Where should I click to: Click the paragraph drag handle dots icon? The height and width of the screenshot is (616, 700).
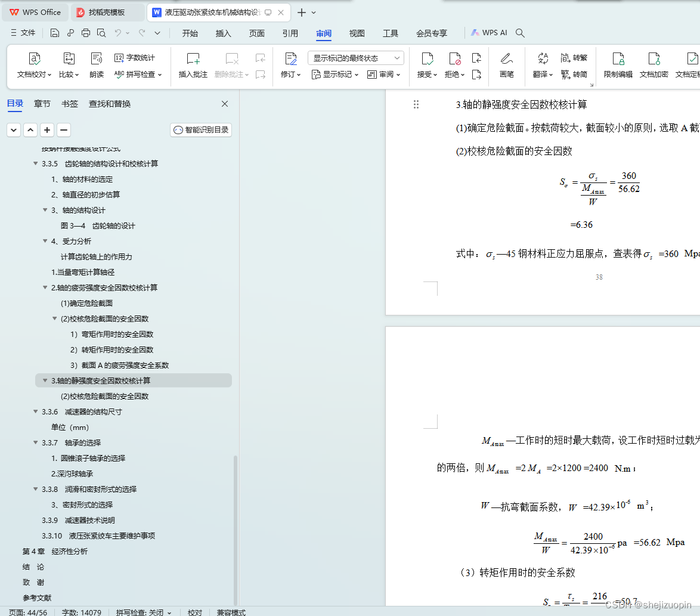[416, 104]
